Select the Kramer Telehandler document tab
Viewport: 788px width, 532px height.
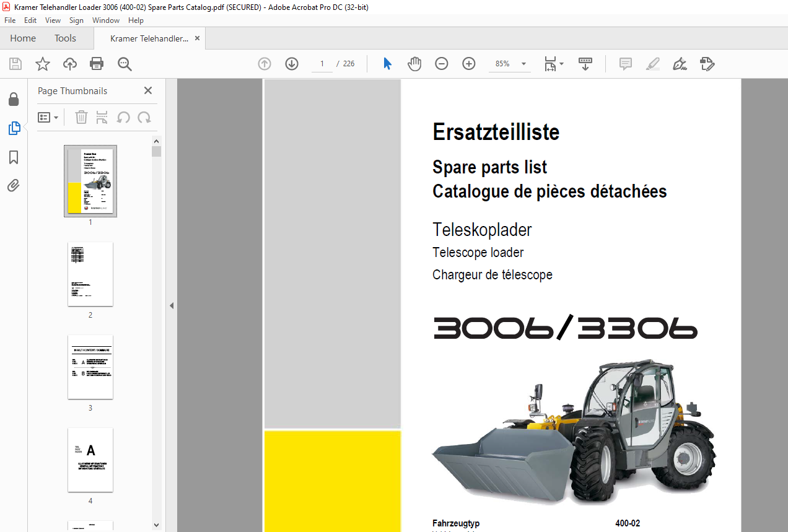pos(149,38)
